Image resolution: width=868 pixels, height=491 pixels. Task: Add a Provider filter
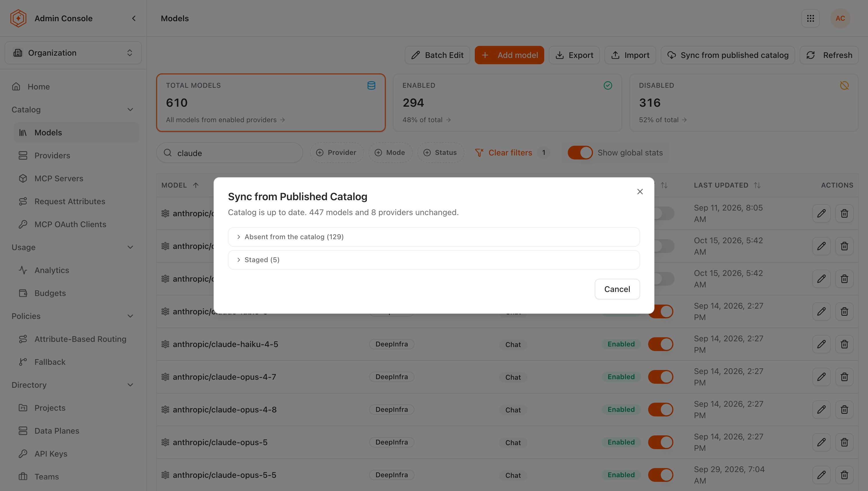336,152
